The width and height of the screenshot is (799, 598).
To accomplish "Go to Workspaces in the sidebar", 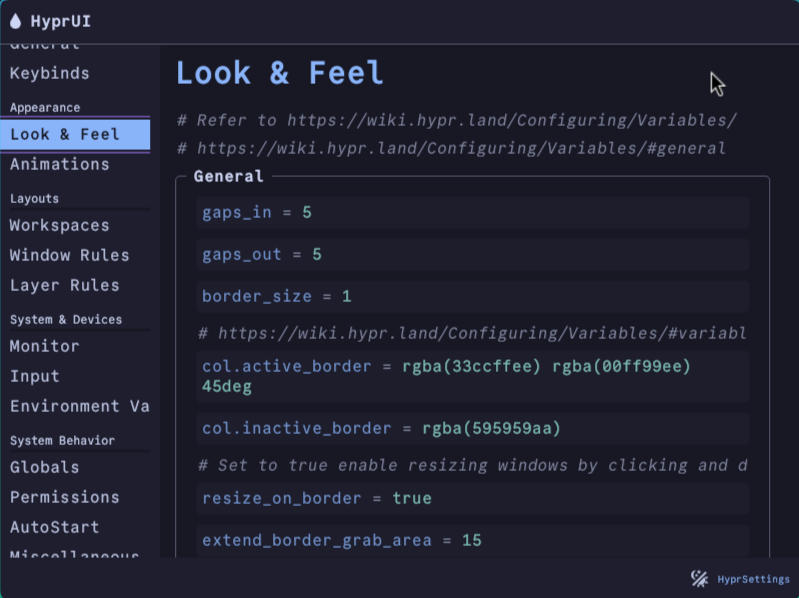I will coord(59,225).
